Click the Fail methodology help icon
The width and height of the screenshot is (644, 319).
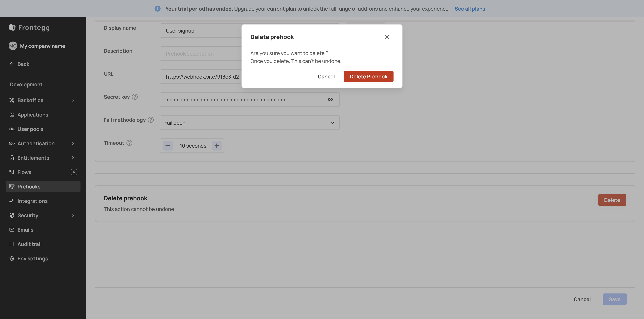pos(151,120)
